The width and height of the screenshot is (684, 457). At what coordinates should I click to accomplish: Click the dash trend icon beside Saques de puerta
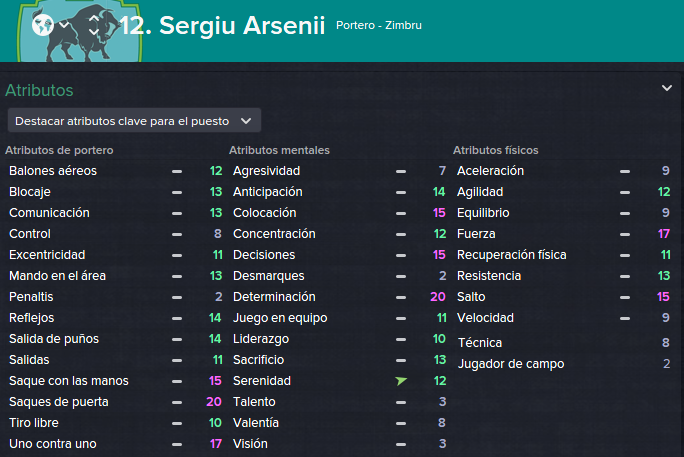(177, 402)
